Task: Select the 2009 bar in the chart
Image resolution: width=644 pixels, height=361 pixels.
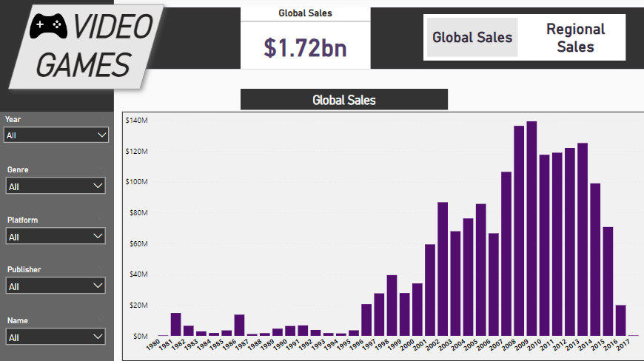Action: (531, 229)
